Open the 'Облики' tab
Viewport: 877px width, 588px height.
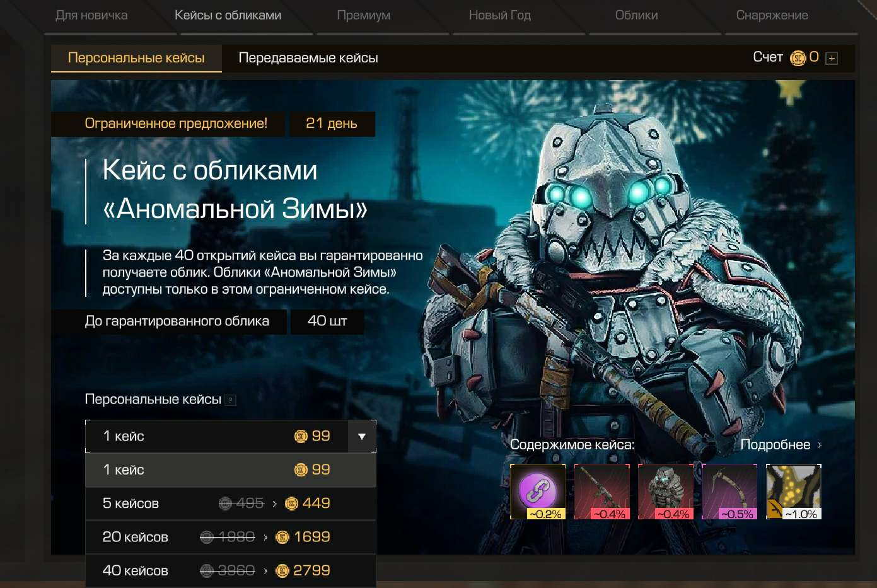pos(636,15)
